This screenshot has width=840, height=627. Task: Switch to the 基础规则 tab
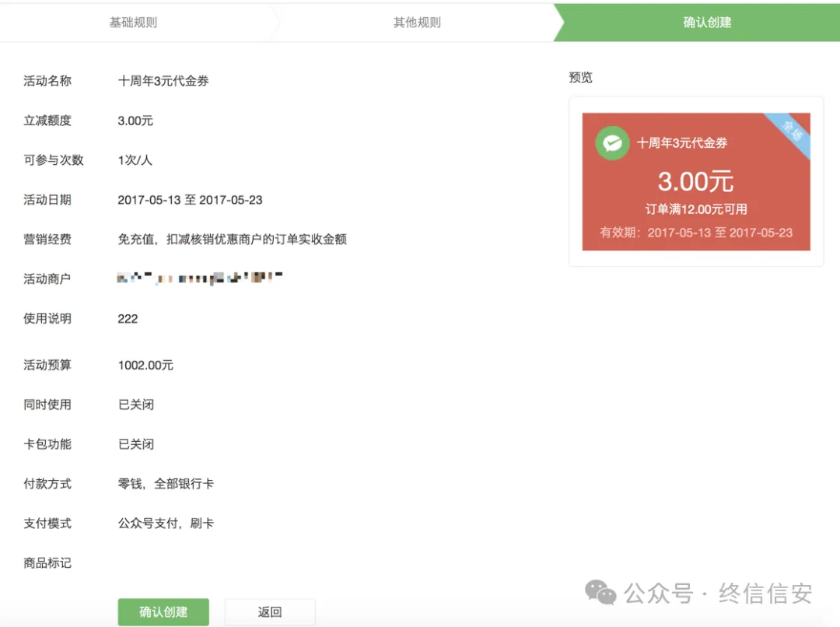click(x=134, y=23)
